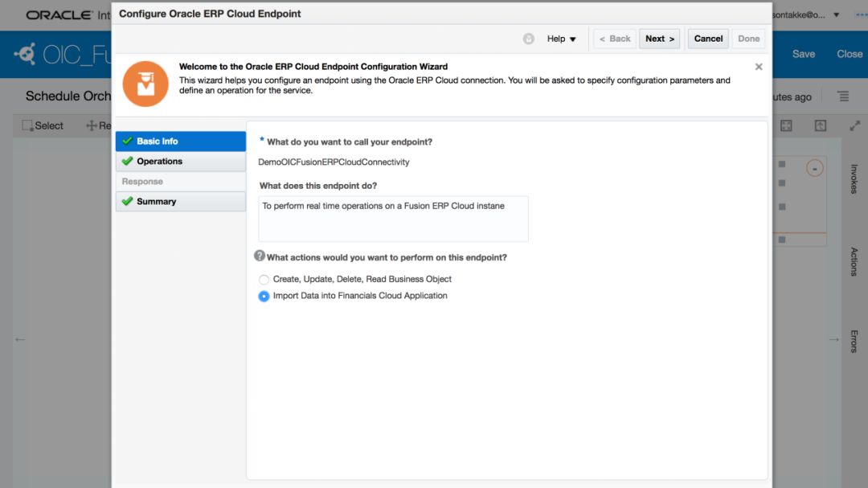The height and width of the screenshot is (488, 868).
Task: Click the grayed-out Back button
Action: [615, 39]
